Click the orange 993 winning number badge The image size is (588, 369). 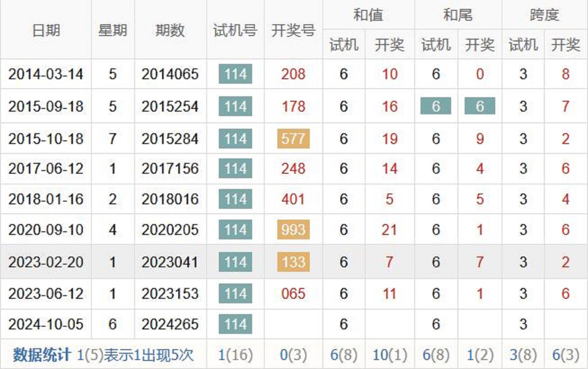293,230
